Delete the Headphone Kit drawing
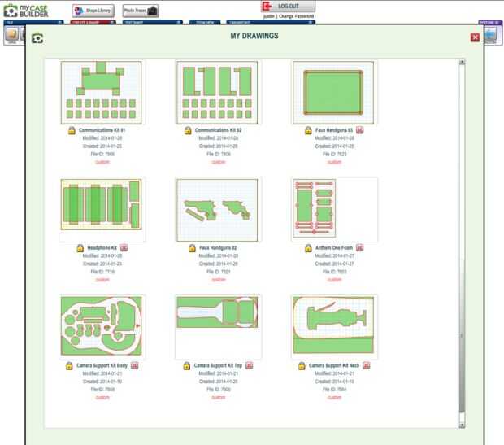Screen dimensions: 504x445 point(124,248)
